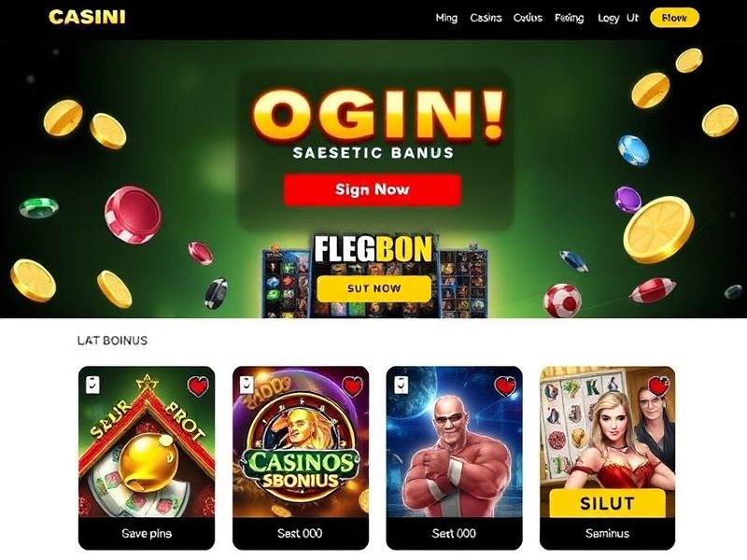The image size is (747, 560).
Task: Click card icon on wrestler game thumbnail
Action: [x=401, y=385]
